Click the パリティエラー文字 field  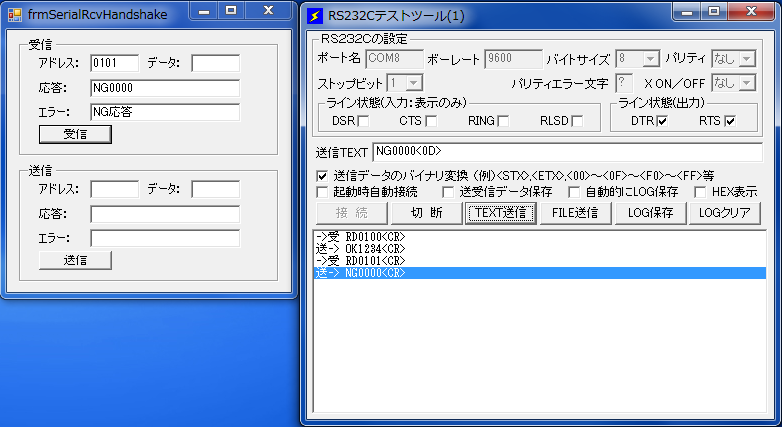click(x=624, y=83)
